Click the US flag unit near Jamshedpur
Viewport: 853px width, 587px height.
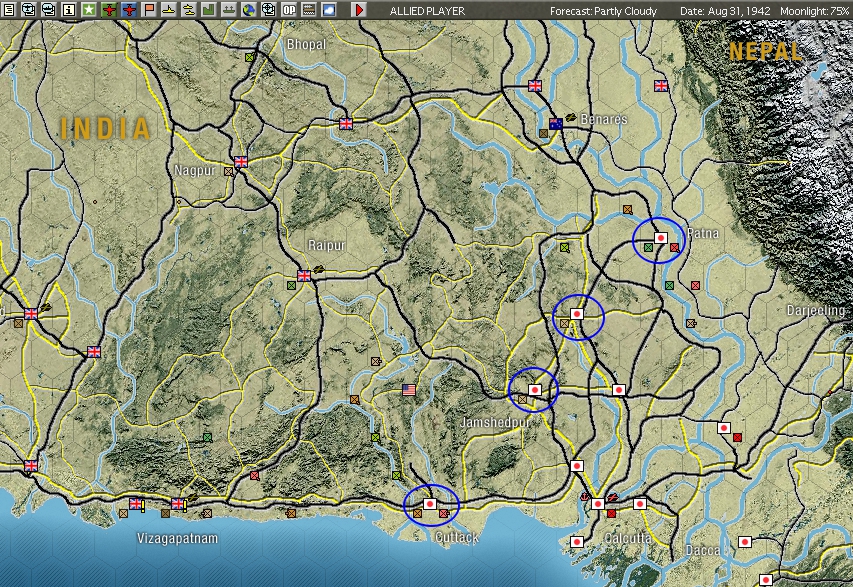(408, 389)
